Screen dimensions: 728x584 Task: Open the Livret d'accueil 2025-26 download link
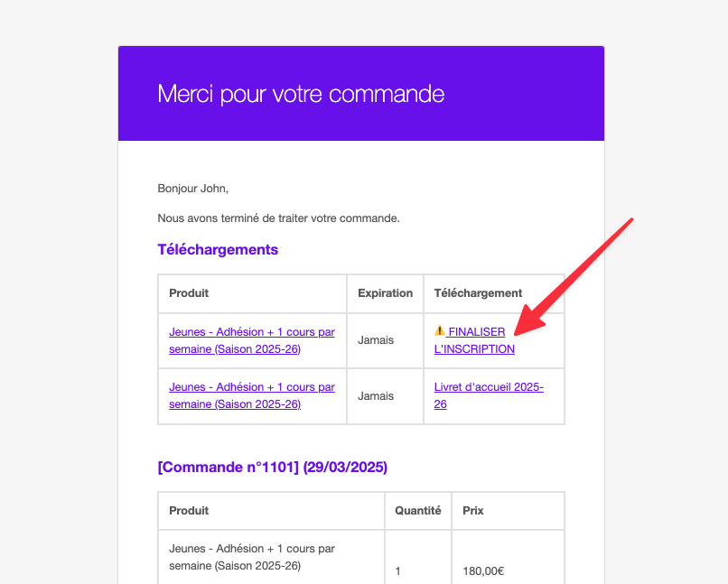(x=489, y=395)
